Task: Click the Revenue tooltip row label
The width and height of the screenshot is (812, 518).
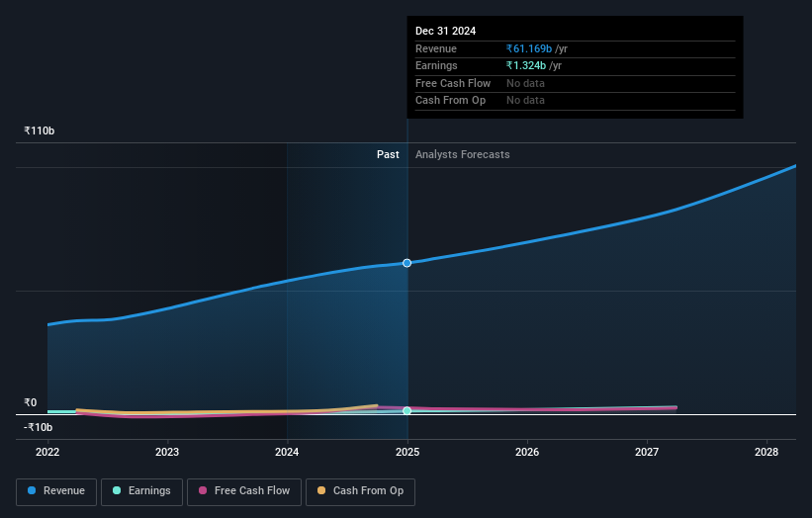Action: click(x=436, y=48)
